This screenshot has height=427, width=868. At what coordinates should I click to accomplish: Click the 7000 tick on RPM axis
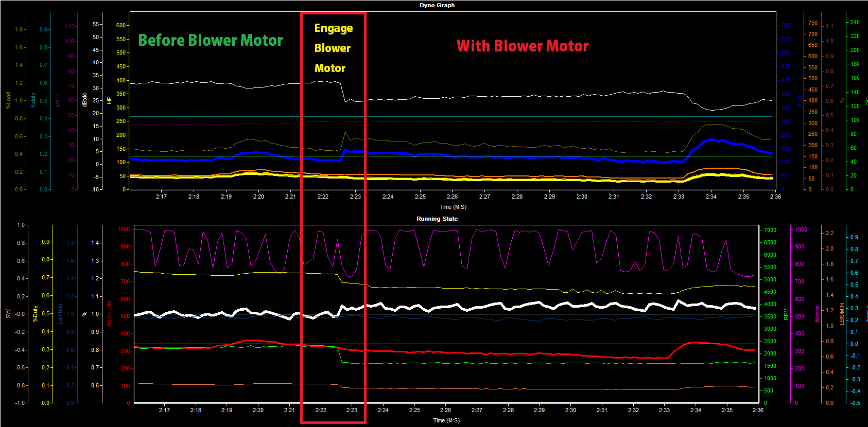click(x=770, y=230)
